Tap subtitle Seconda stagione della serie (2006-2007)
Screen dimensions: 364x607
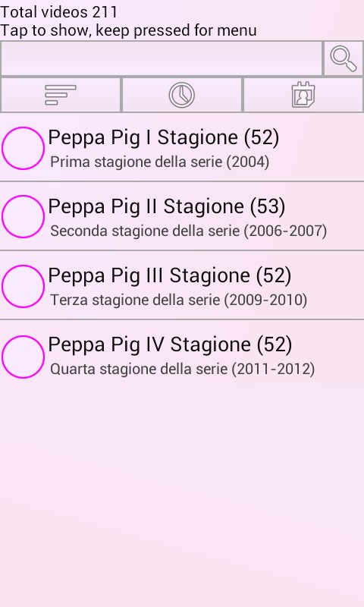click(188, 231)
